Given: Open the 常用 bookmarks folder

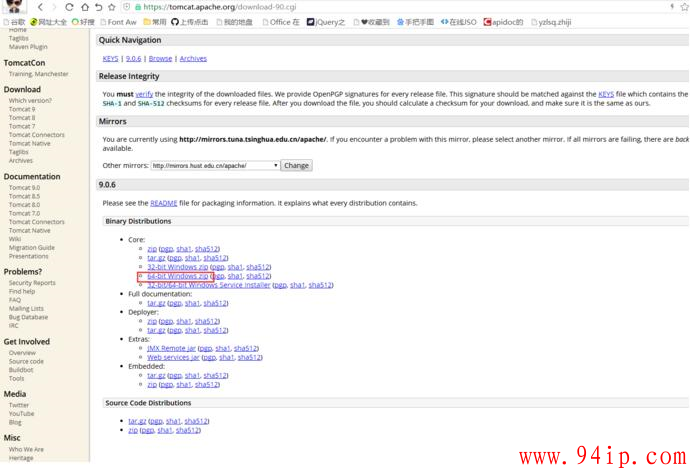Looking at the screenshot, I should click(x=155, y=22).
